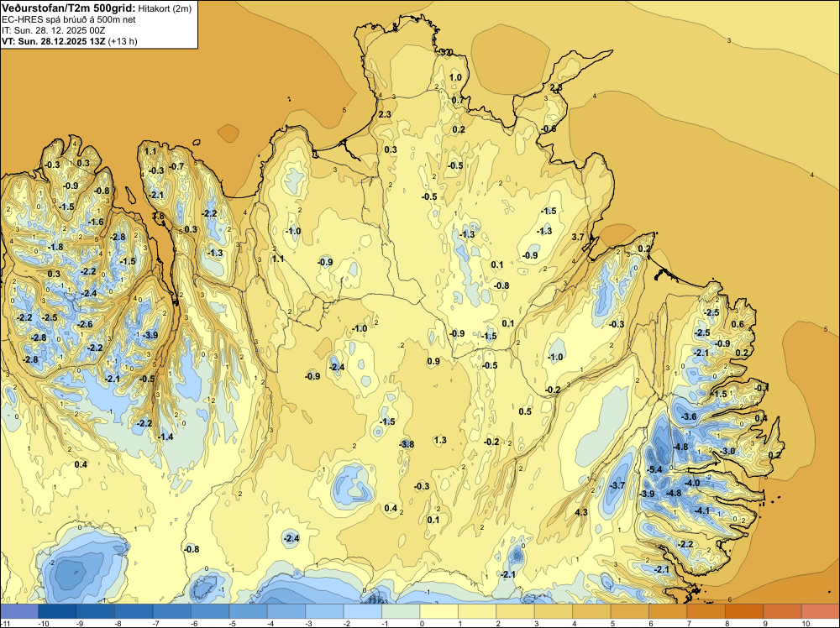The height and width of the screenshot is (628, 840).
Task: Pick the legend swatch between -10 and -9
Action: click(57, 611)
